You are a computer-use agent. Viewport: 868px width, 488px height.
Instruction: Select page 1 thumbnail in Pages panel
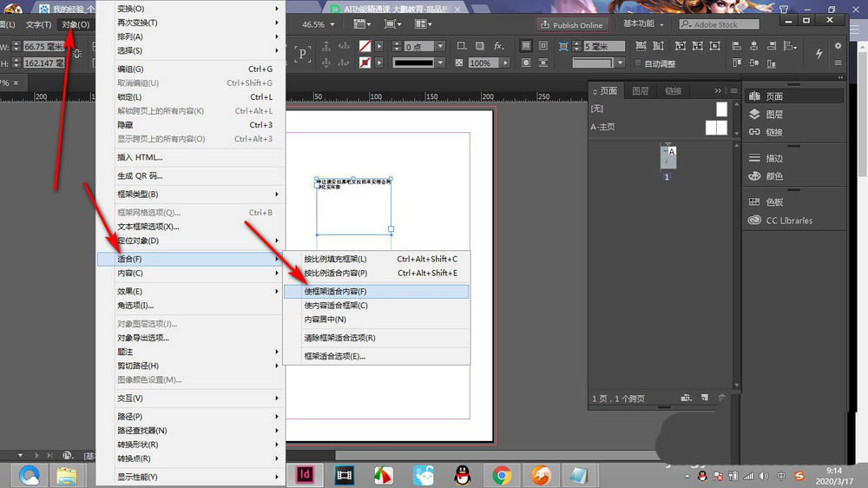668,156
